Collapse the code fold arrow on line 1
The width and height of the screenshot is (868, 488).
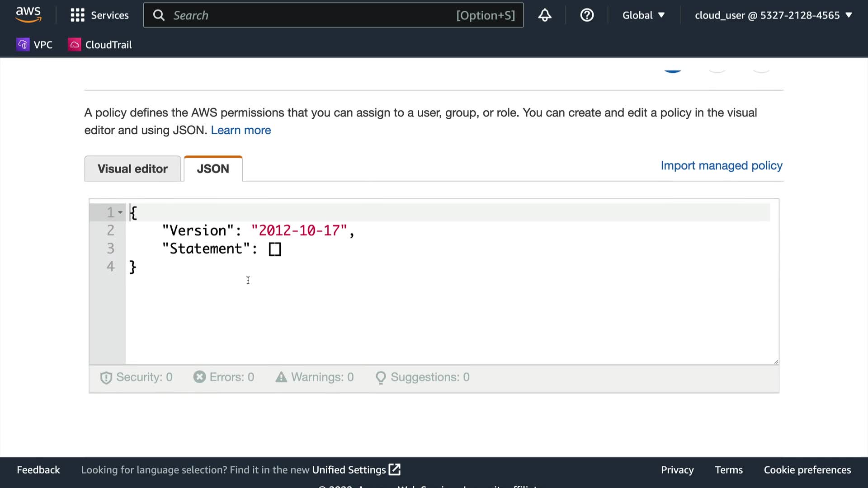click(x=120, y=212)
